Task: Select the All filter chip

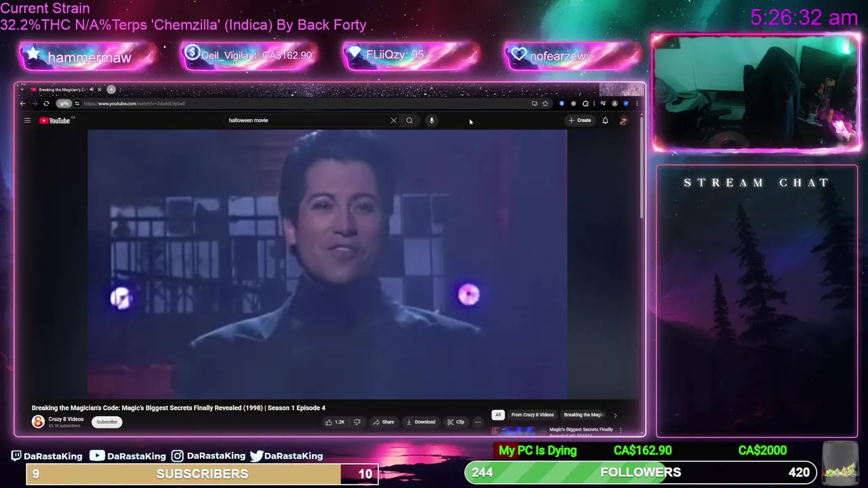Action: [x=498, y=415]
